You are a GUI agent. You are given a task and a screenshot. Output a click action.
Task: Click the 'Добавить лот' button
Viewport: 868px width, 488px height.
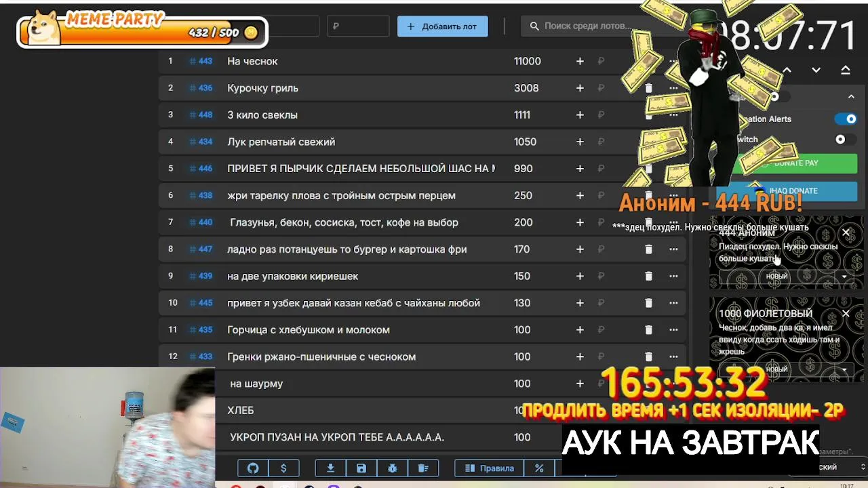tap(442, 26)
